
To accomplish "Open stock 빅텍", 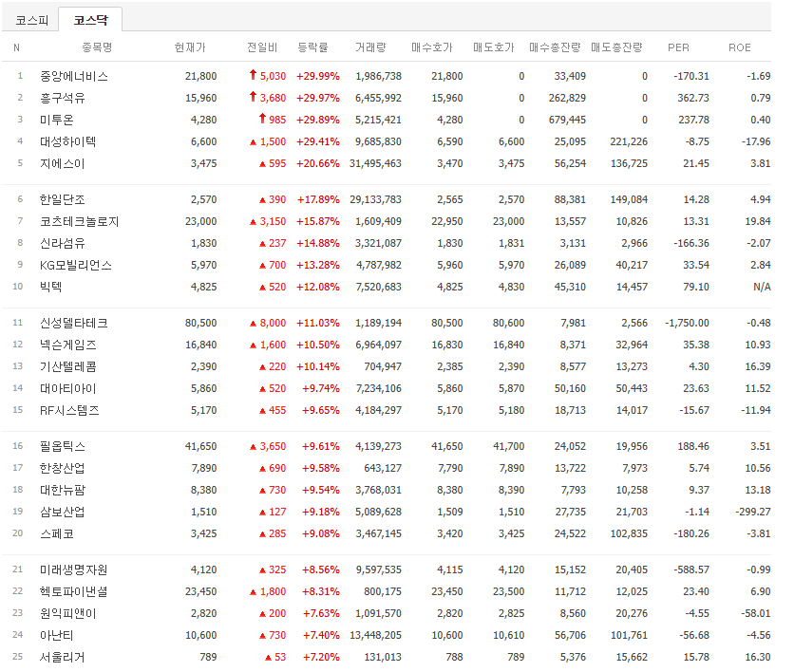I will (x=51, y=287).
